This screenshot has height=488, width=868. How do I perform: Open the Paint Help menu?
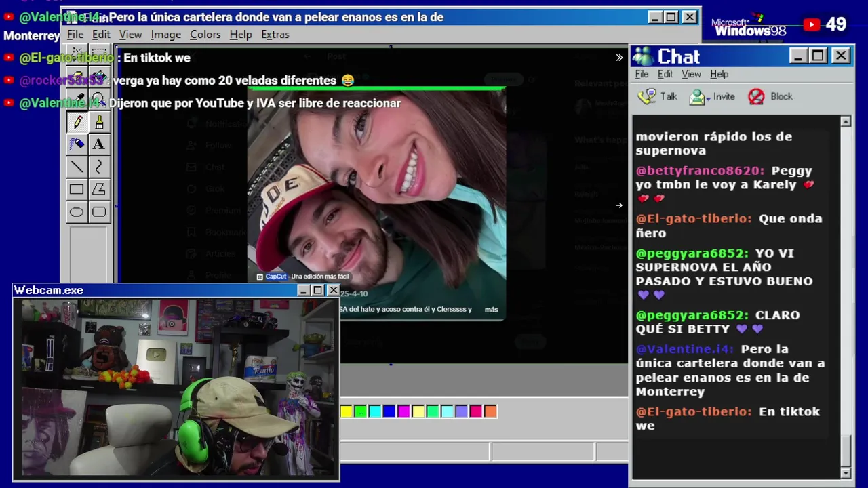(240, 34)
